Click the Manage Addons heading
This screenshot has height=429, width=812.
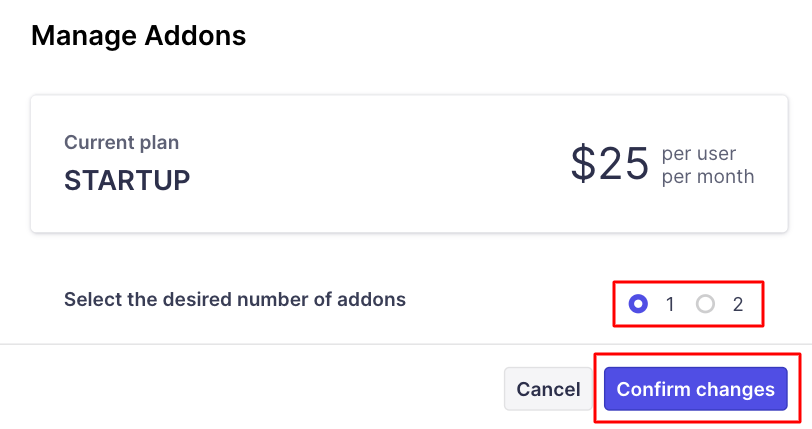(138, 37)
